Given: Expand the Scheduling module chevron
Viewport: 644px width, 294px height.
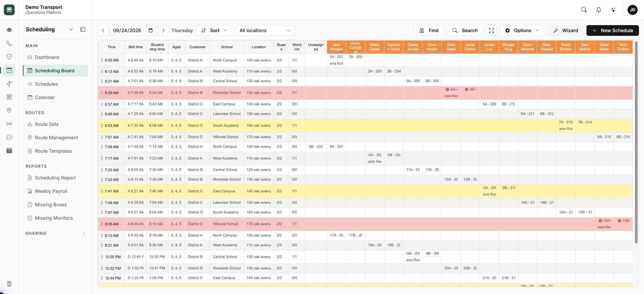Looking at the screenshot, I should click(x=71, y=29).
